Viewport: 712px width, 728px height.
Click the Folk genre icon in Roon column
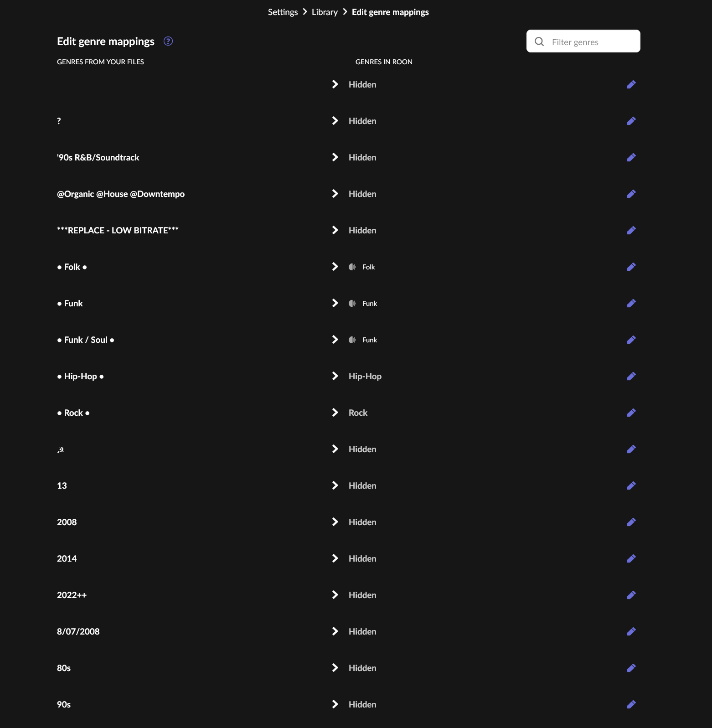click(352, 267)
